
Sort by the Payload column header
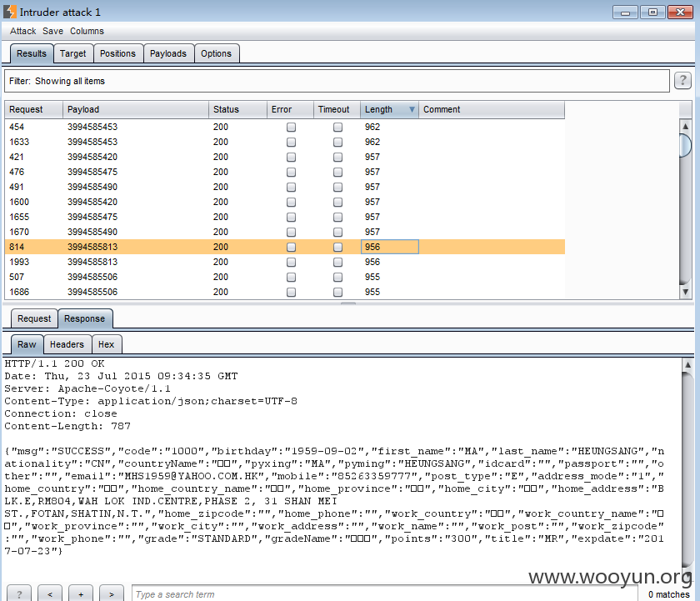tap(136, 109)
